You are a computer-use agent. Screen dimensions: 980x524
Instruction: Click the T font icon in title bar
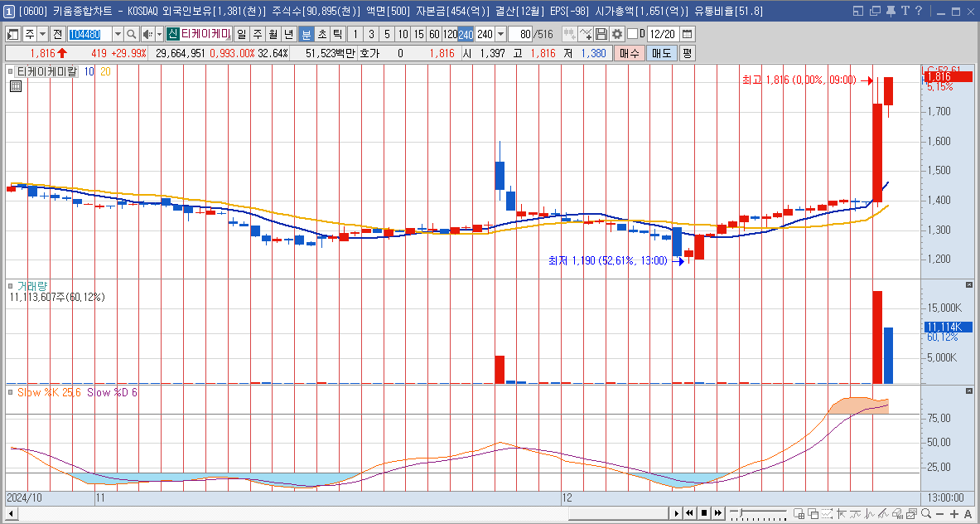pos(905,10)
